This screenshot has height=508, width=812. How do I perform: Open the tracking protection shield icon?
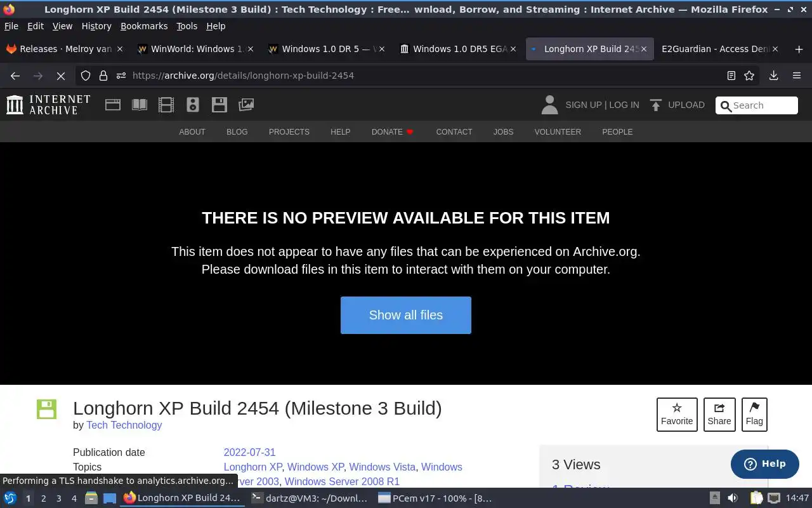[x=86, y=76]
